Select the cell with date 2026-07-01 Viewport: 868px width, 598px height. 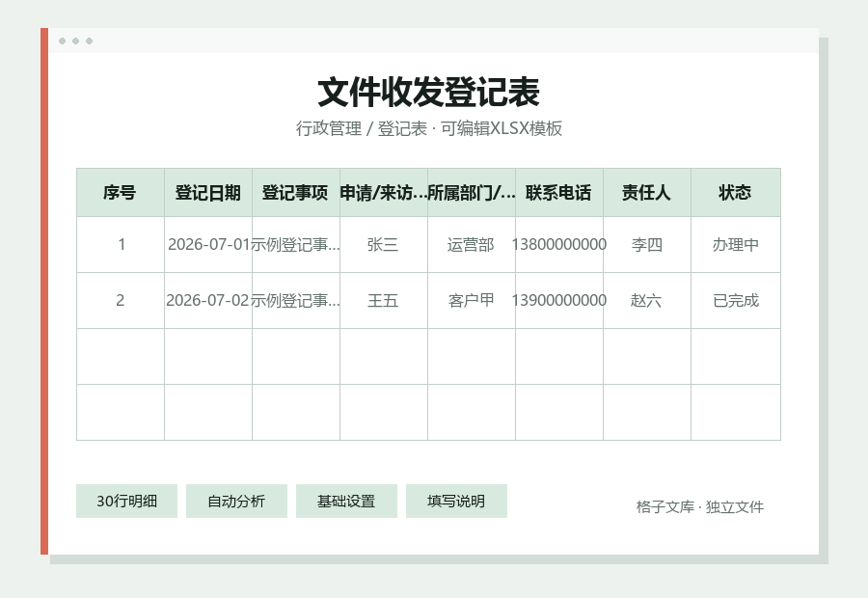(x=208, y=244)
